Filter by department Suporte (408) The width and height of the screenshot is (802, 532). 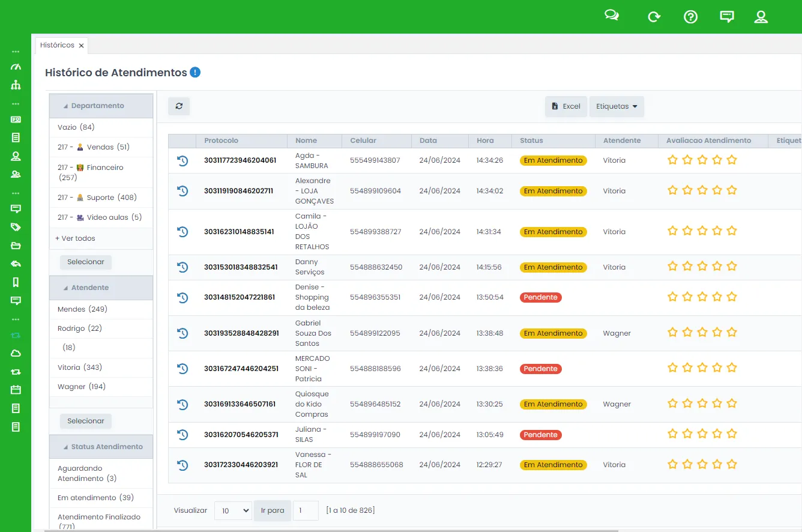(97, 198)
